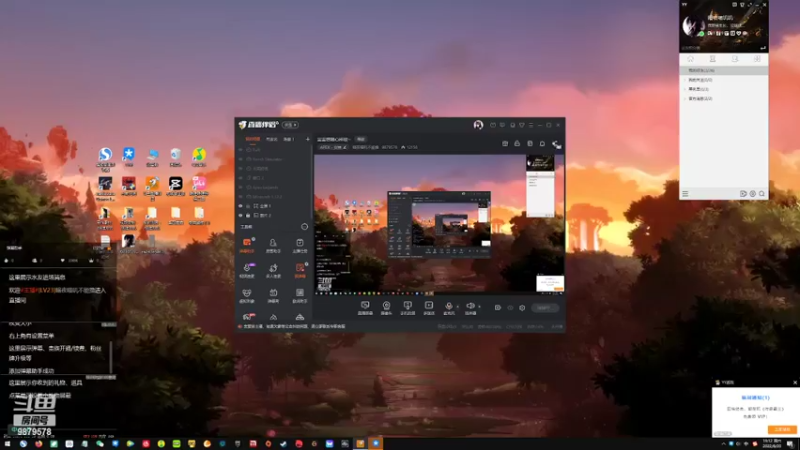Click the media play source icon in bottom toolbar
The image size is (800, 450).
429,306
